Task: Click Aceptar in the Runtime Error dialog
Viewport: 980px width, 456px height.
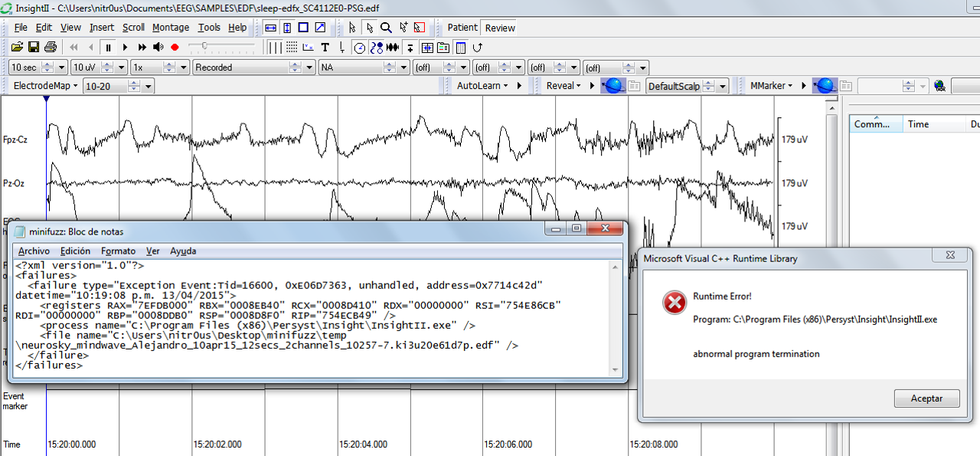Action: pyautogui.click(x=927, y=399)
